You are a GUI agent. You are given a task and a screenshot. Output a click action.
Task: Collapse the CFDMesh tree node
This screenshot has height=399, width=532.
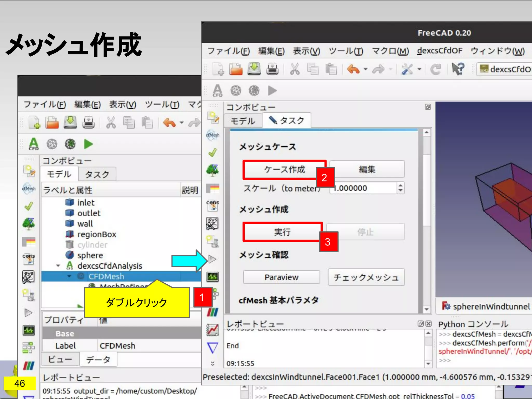69,276
